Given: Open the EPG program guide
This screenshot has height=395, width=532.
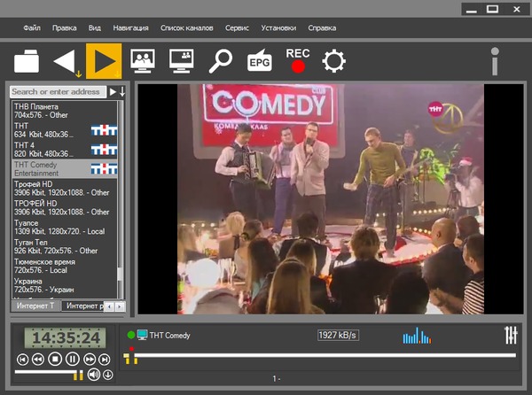Looking at the screenshot, I should [x=259, y=61].
